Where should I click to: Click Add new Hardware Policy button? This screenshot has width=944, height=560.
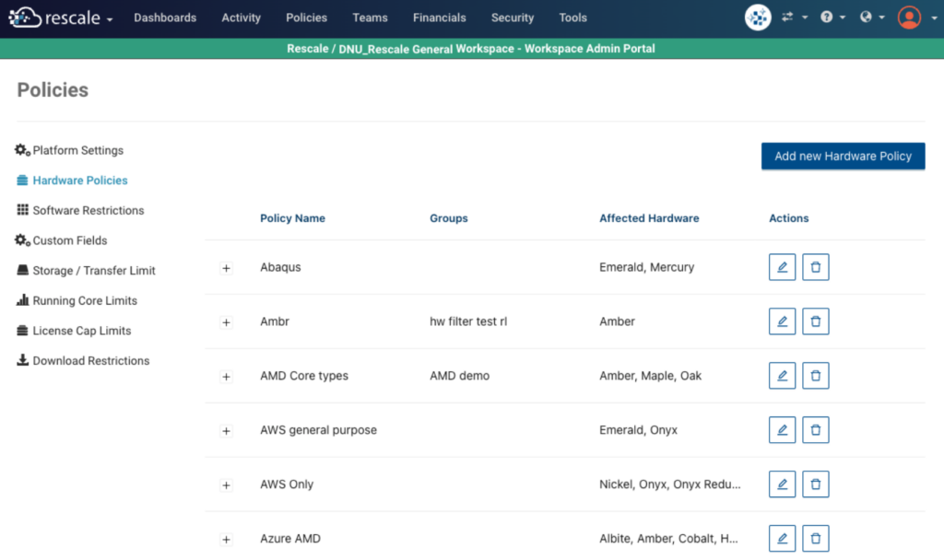coord(843,156)
